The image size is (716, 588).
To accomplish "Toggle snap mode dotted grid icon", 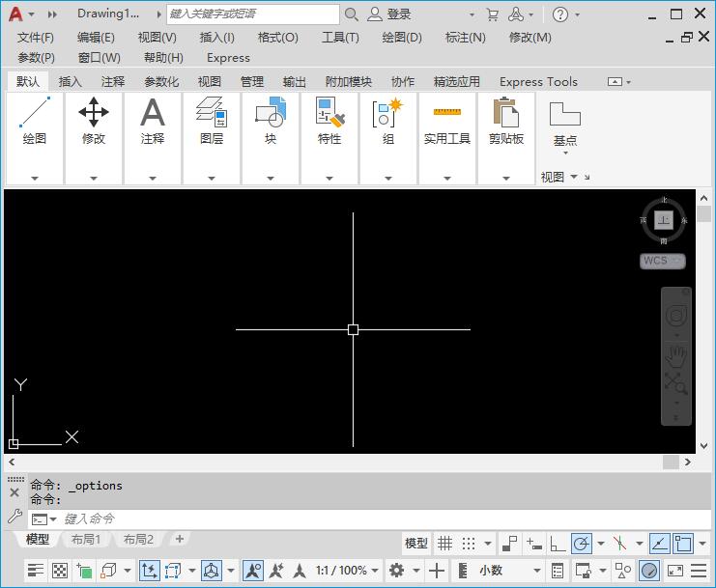I will (x=469, y=544).
